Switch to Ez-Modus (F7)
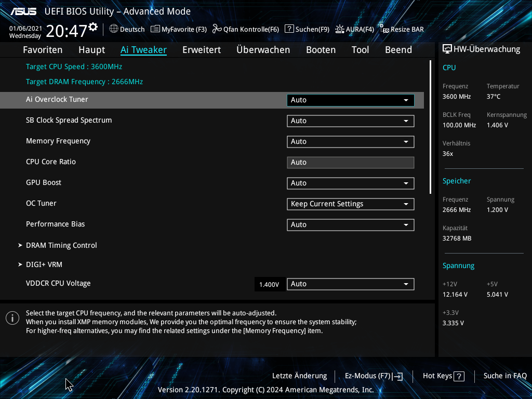 tap(374, 376)
